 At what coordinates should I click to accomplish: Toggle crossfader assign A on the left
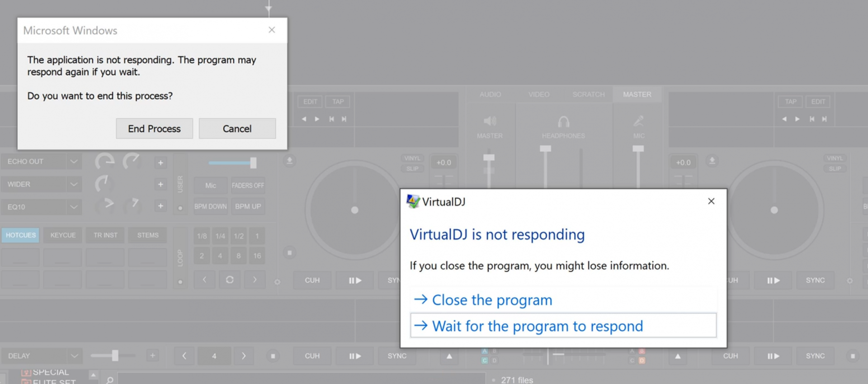(485, 351)
